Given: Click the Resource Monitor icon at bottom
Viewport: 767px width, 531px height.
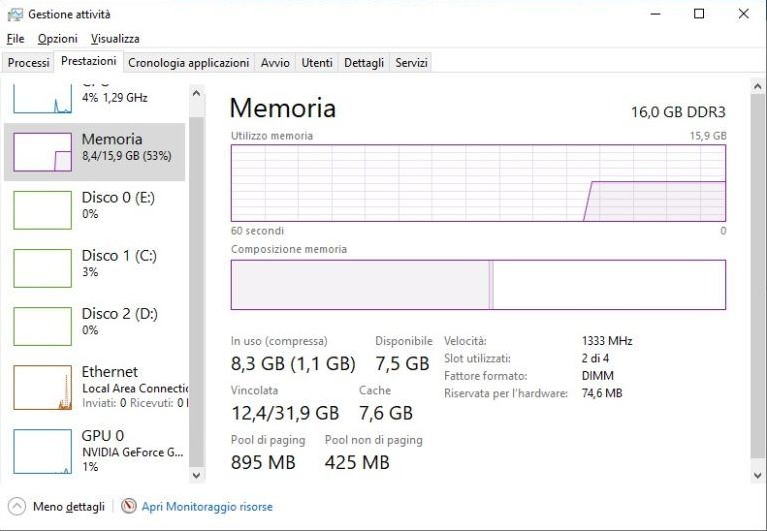Looking at the screenshot, I should tap(129, 506).
